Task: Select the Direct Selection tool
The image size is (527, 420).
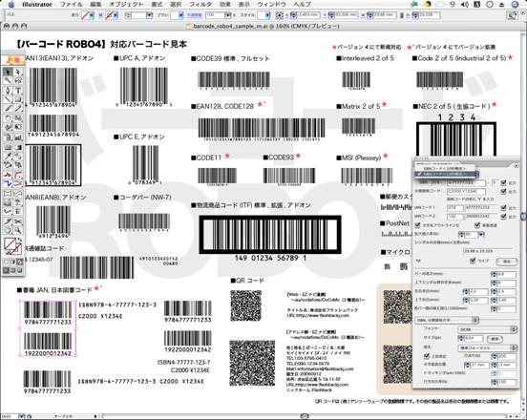Action: (18, 72)
